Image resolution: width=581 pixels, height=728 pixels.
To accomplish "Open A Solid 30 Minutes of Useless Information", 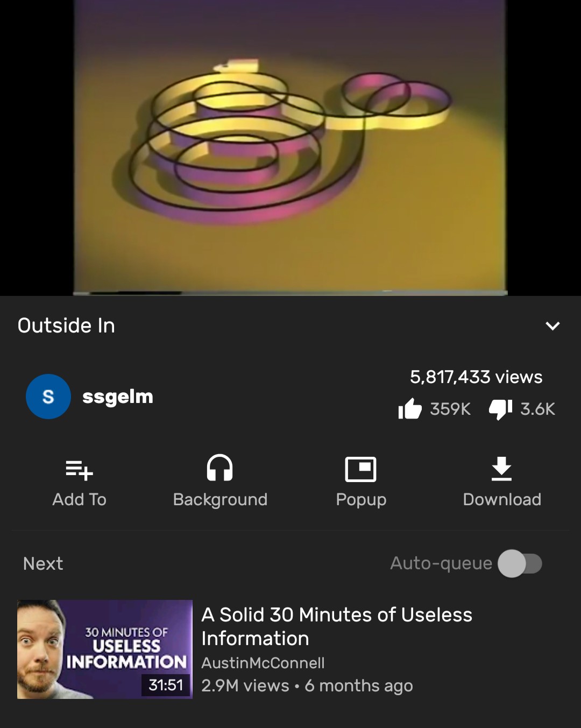I will pyautogui.click(x=337, y=626).
